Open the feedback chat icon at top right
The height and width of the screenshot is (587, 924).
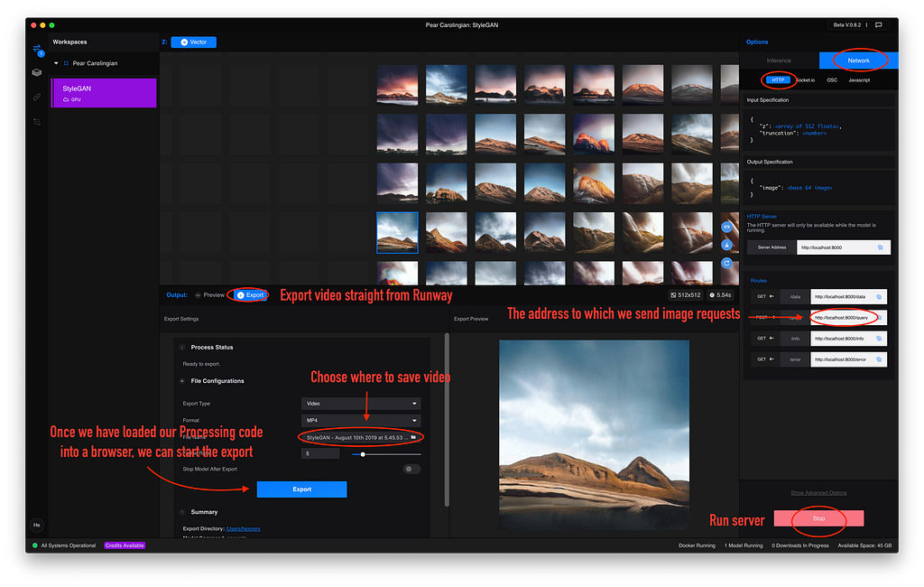pos(879,24)
